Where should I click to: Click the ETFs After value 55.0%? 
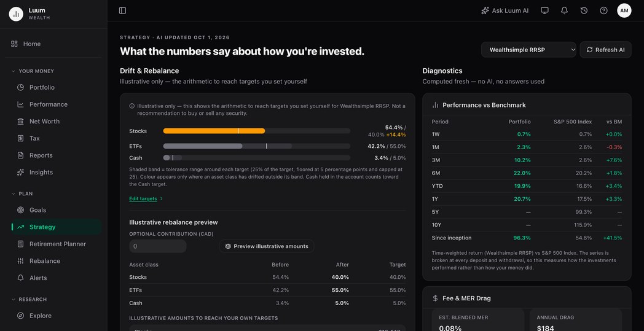[340, 290]
